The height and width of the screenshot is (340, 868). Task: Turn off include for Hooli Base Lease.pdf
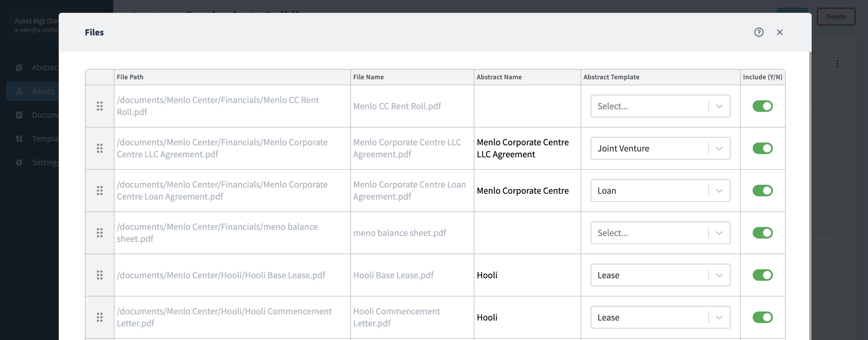click(762, 275)
